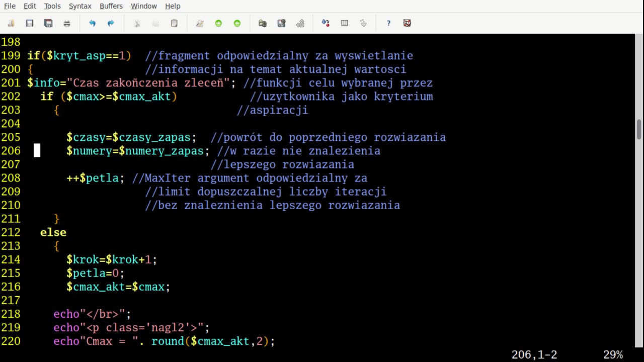
Task: Cut selection with scissors icon
Action: coord(137,23)
